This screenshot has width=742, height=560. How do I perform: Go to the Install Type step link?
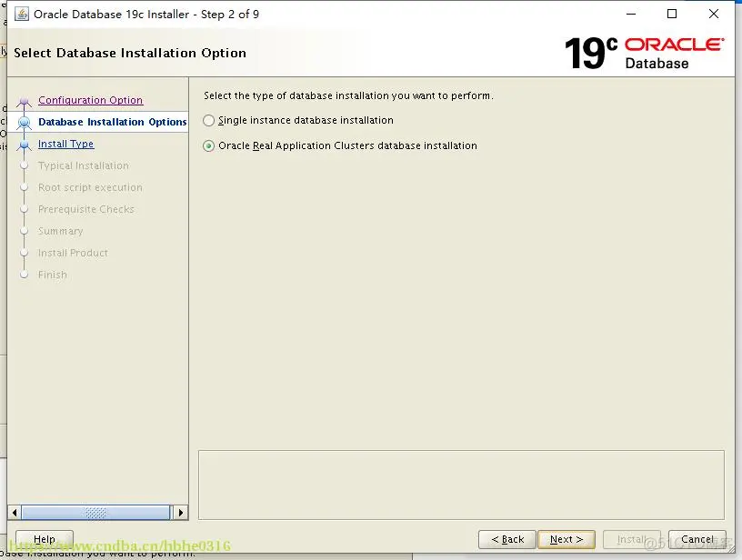point(65,144)
